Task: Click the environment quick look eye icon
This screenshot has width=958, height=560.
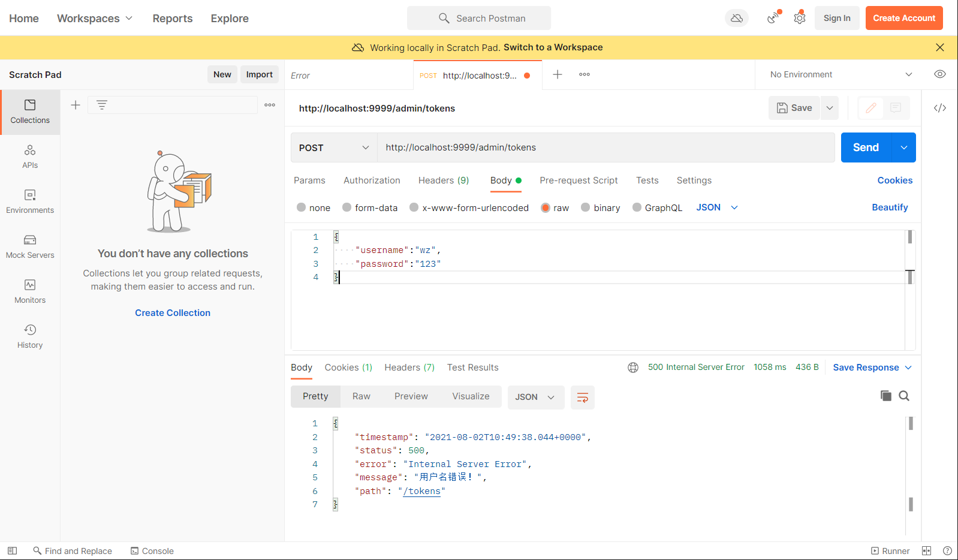Action: [x=940, y=74]
